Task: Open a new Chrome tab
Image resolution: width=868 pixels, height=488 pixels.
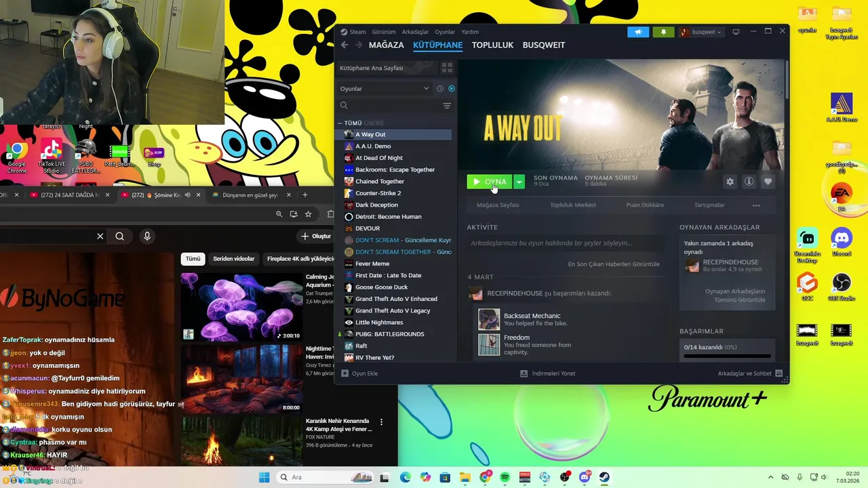Action: [304, 195]
